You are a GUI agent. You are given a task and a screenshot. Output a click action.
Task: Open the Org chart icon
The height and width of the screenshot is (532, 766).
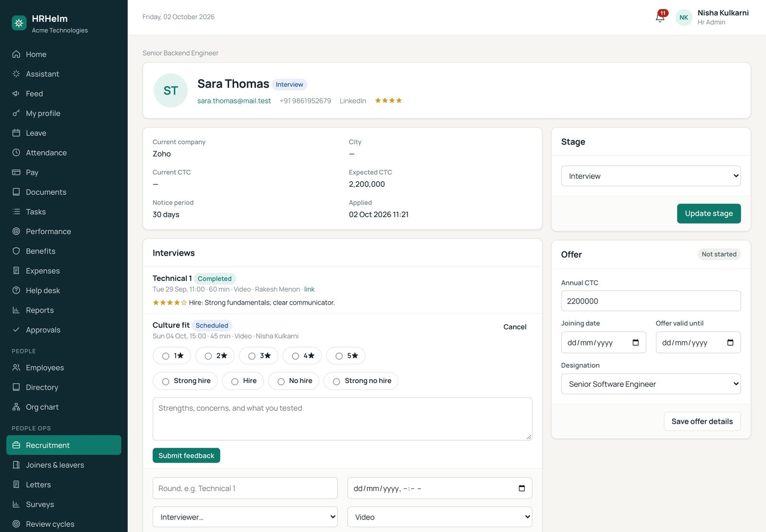point(16,407)
